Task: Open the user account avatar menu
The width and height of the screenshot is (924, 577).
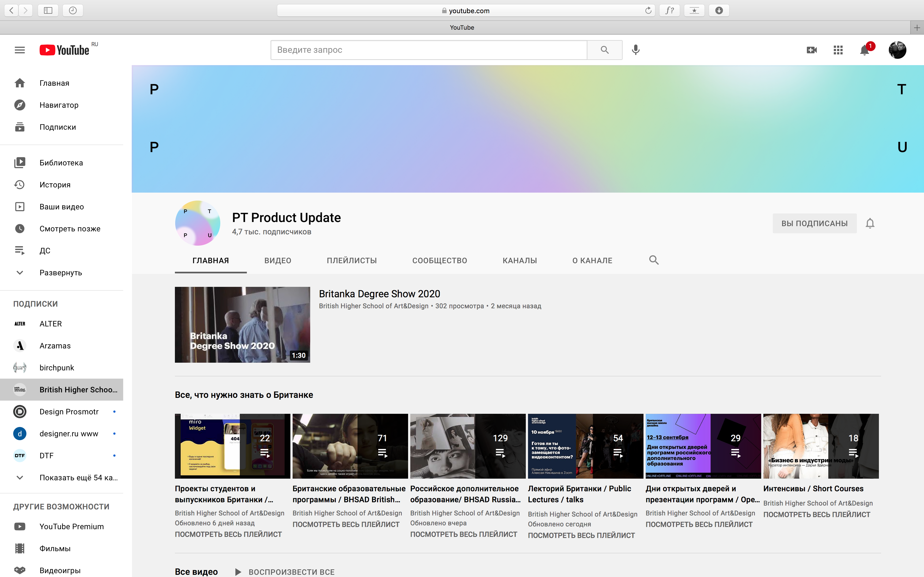Action: point(897,50)
